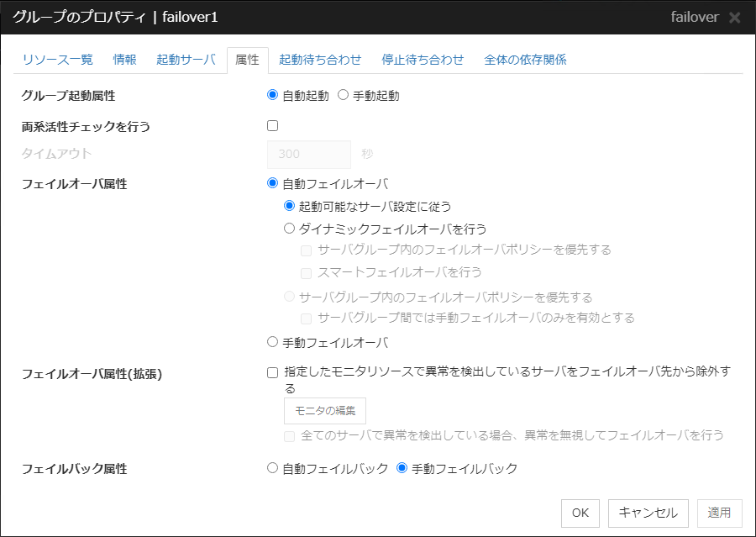Screen dimensions: 756x537
Task: Select the 自動フェイルオーバ option
Action: (270, 182)
